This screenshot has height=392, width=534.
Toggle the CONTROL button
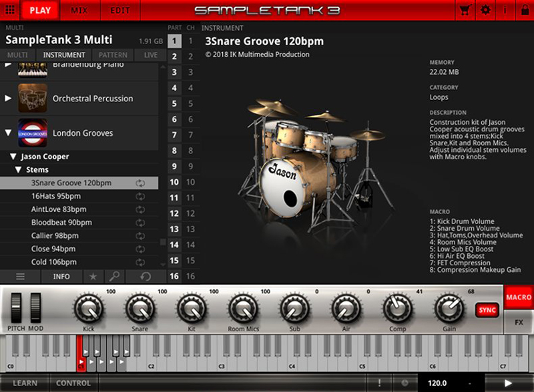(x=73, y=383)
